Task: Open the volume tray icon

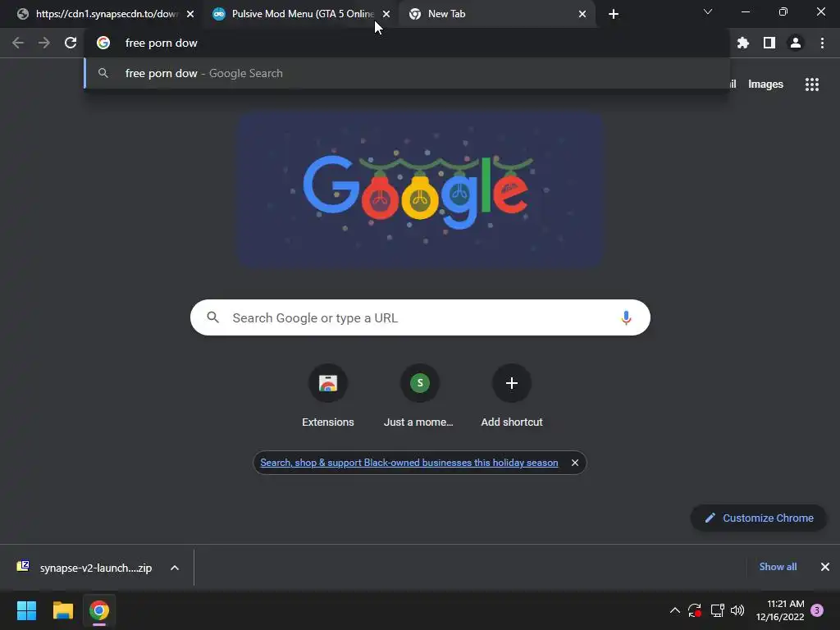Action: coord(737,610)
